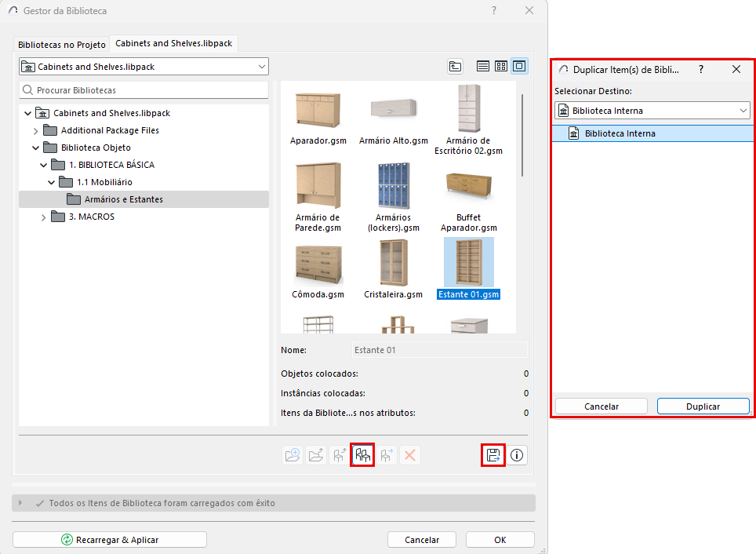Switch to small thumbnails view icon
Viewport: 756px width, 554px height.
tap(501, 66)
